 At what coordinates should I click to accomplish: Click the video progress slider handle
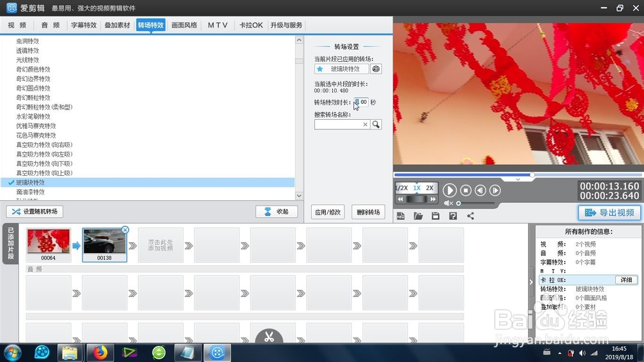click(533, 175)
